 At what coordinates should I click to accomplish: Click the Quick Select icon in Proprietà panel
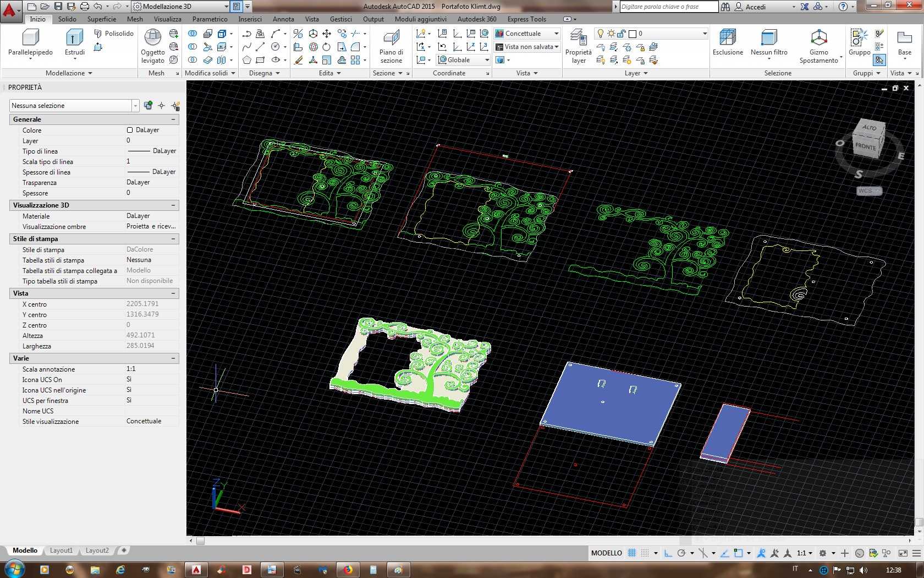(x=175, y=106)
